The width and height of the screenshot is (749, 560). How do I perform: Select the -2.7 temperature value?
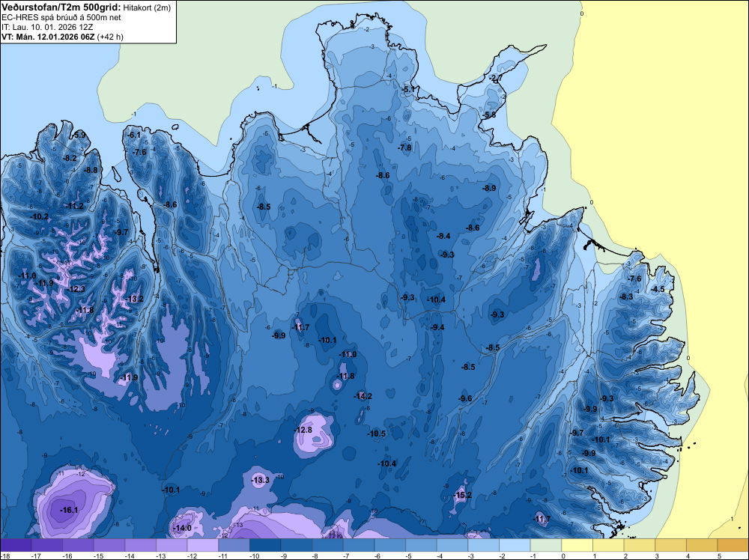(496, 78)
